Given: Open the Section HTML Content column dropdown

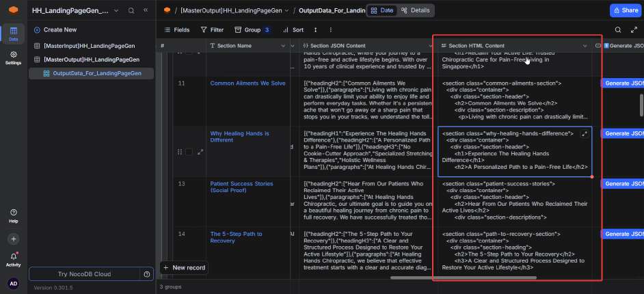Looking at the screenshot, I should (585, 46).
